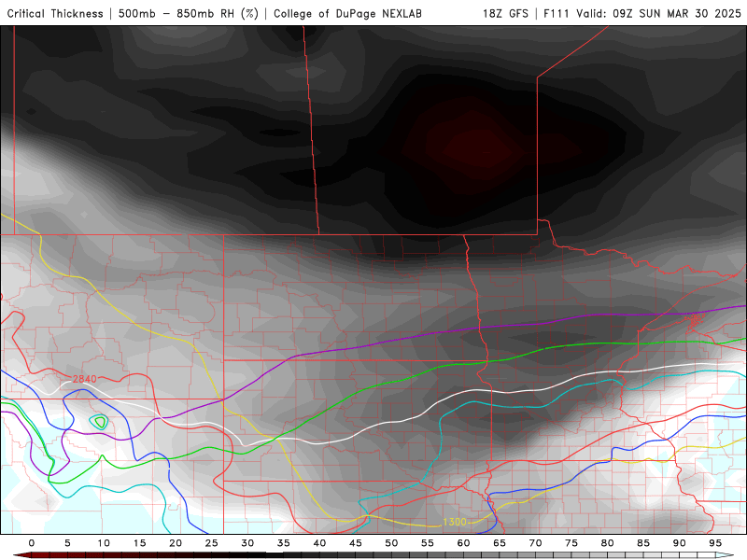Click the '65' tick on color scale

point(500,543)
